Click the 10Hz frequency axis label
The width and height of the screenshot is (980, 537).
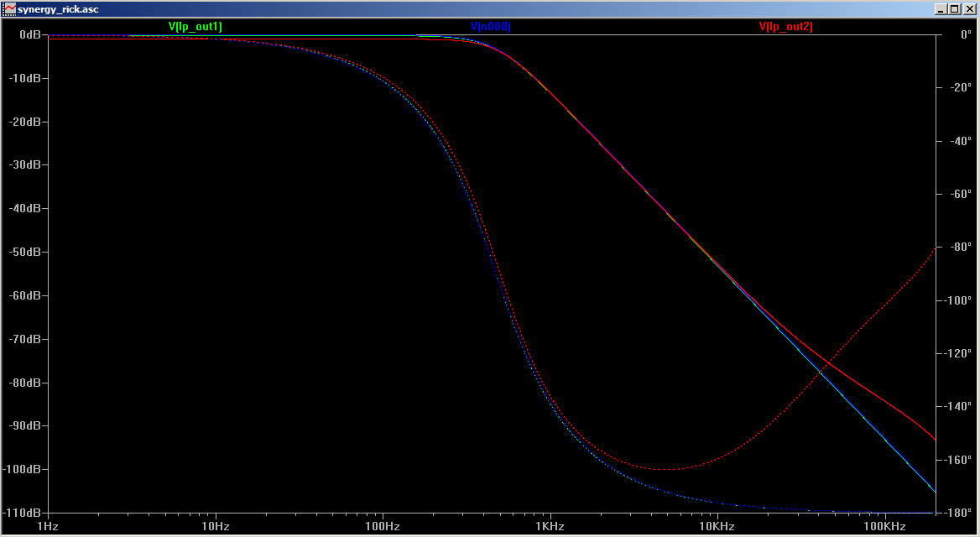point(215,526)
